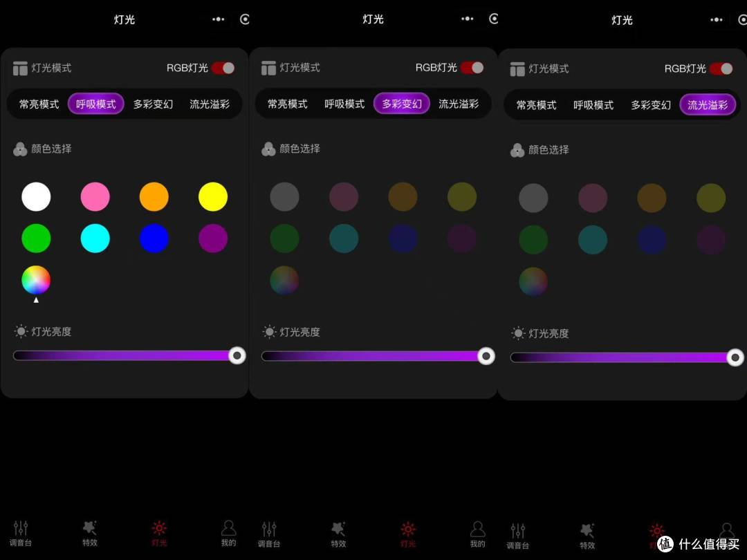Open the mixer icon in the left panel's bottom bar
747x560 pixels.
21,528
